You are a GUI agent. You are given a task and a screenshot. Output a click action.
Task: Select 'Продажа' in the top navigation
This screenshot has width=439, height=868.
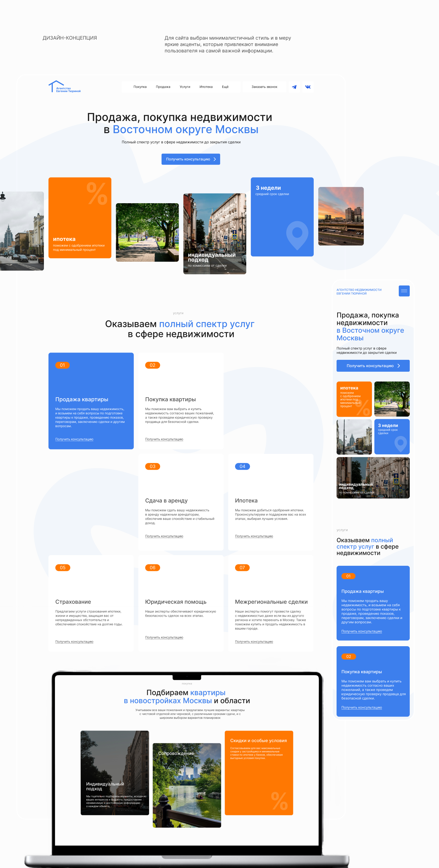pyautogui.click(x=163, y=87)
